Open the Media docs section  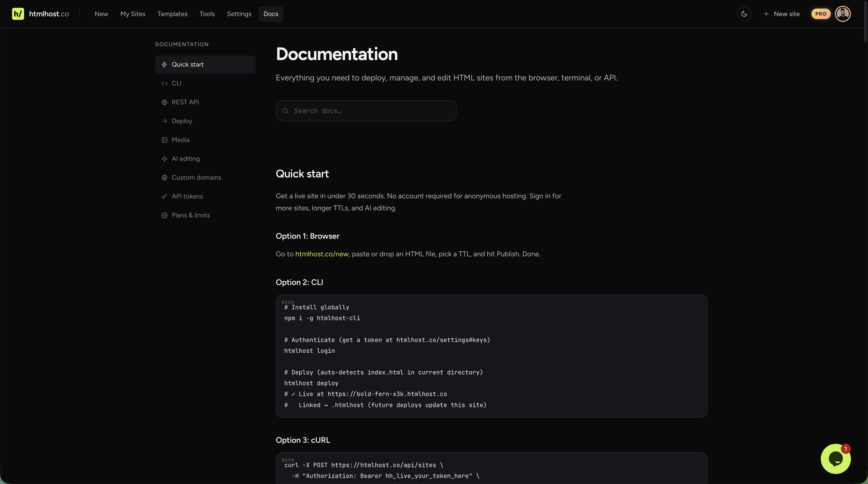click(x=205, y=140)
